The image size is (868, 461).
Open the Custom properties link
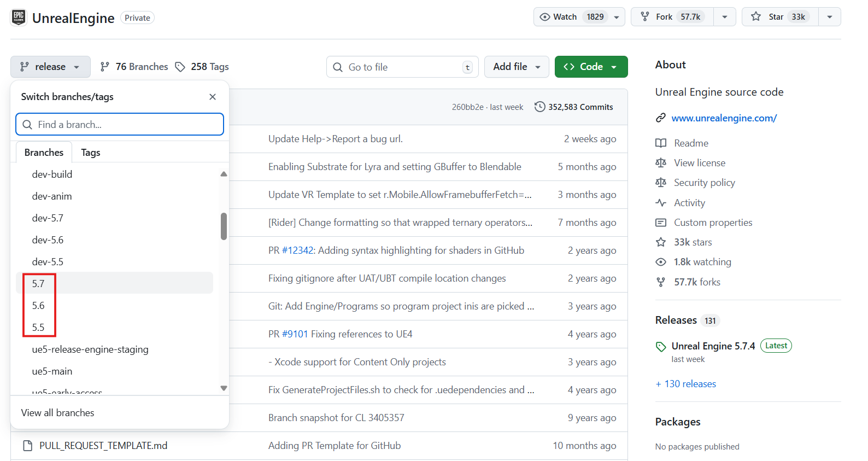coord(713,223)
